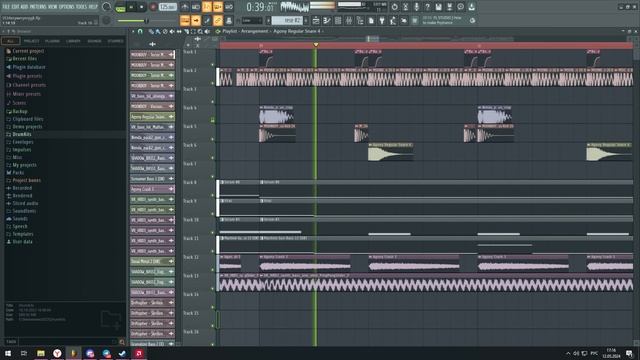Viewport: 640px width, 360px height.
Task: Click the record button
Action: click(x=153, y=7)
